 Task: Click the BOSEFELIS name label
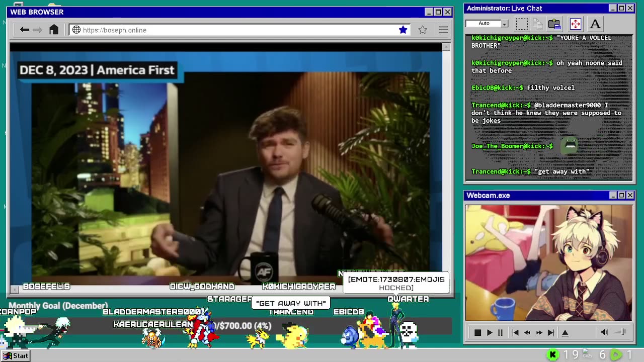tap(46, 286)
